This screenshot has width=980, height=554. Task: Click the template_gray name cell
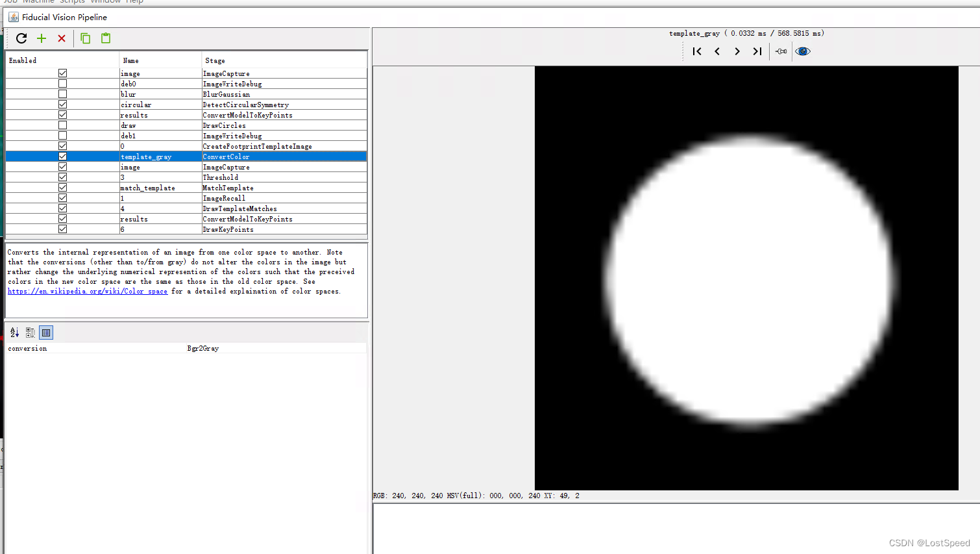160,157
